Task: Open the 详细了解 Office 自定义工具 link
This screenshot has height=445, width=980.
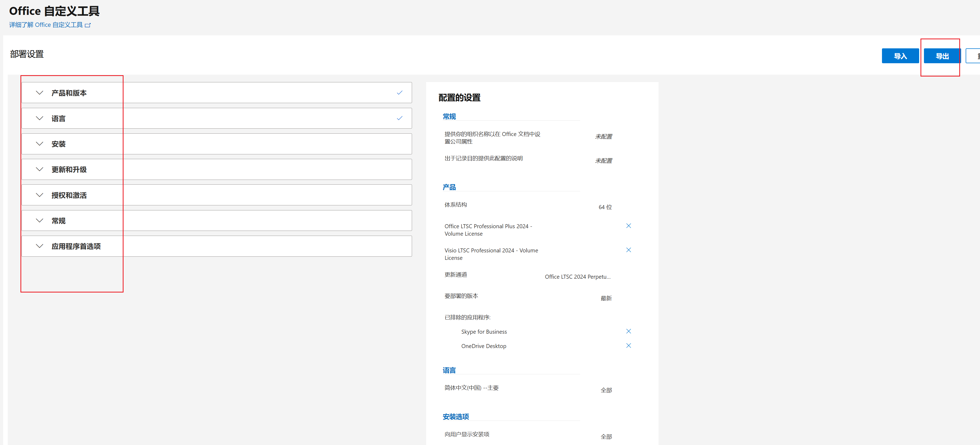Action: pyautogui.click(x=46, y=25)
